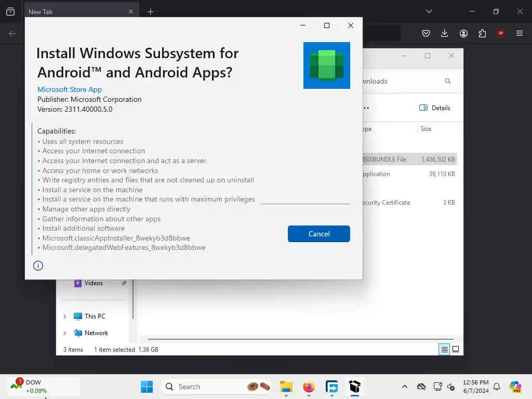
Task: Cancel the Android Subsystem installation
Action: click(318, 234)
